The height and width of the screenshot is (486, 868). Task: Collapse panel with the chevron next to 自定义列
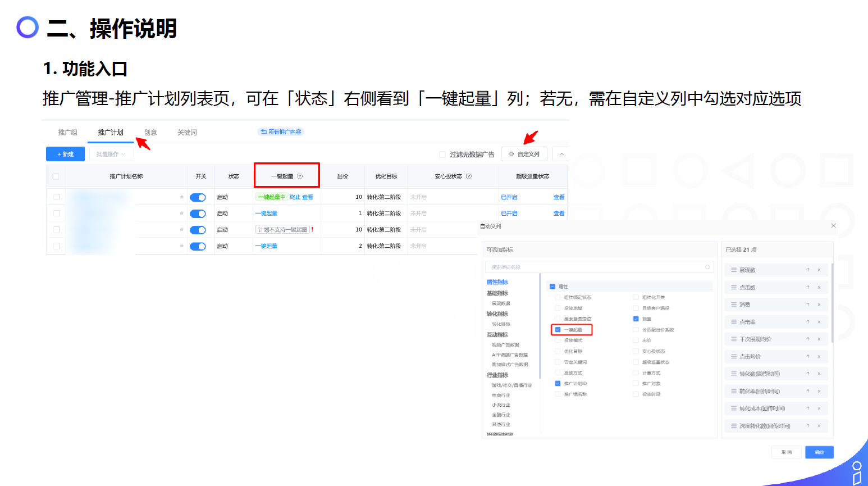tap(561, 154)
